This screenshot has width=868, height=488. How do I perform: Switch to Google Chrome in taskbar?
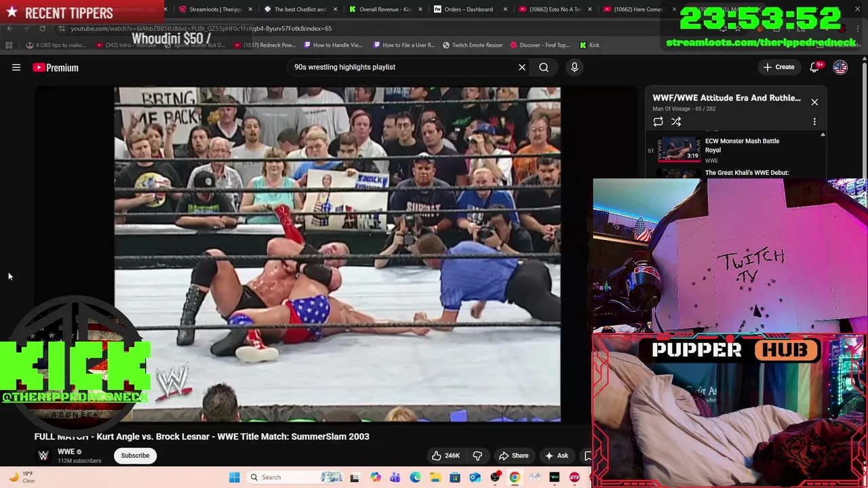(x=515, y=477)
